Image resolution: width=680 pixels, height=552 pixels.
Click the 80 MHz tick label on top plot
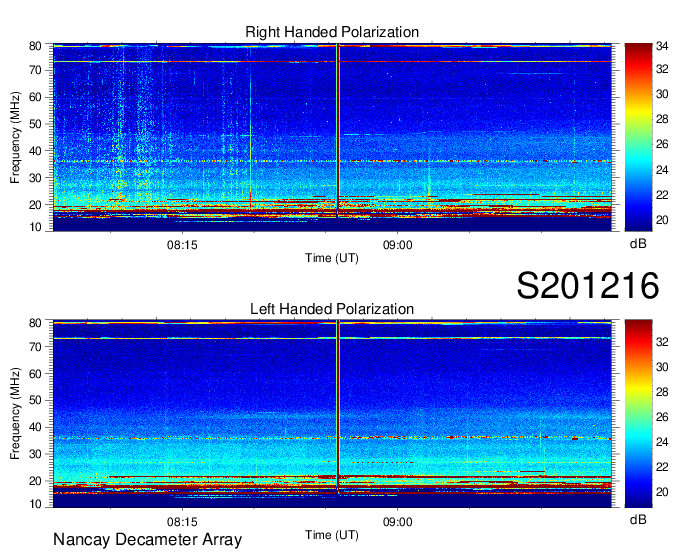(35, 46)
